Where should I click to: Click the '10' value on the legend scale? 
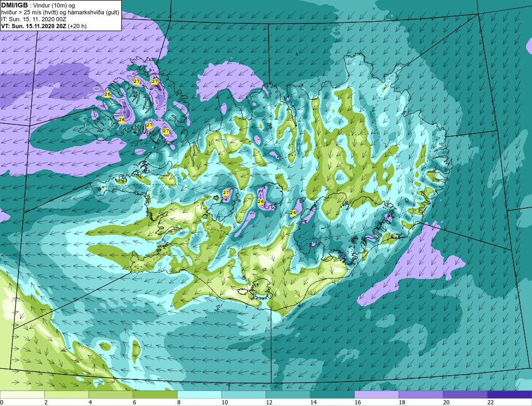225,402
